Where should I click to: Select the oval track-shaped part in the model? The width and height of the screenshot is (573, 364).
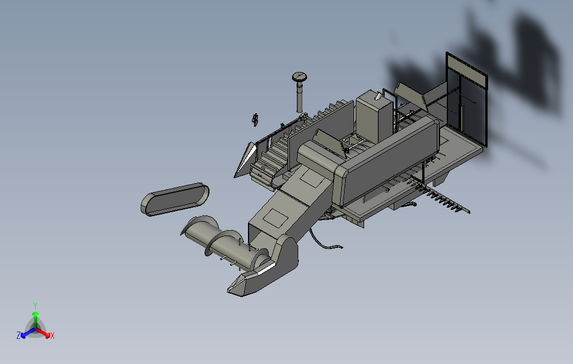[x=175, y=199]
